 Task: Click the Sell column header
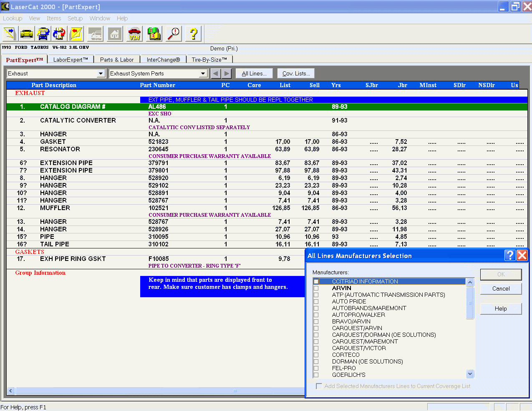pyautogui.click(x=315, y=85)
